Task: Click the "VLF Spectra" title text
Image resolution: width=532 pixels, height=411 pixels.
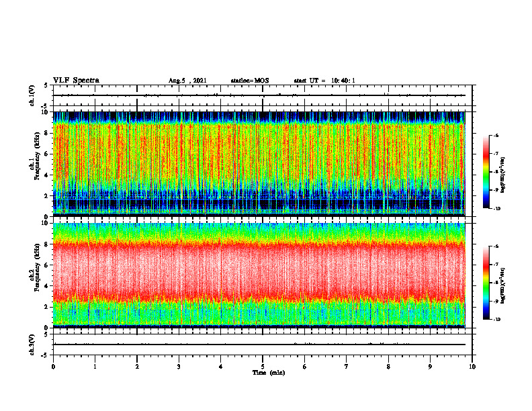Action: click(x=77, y=81)
